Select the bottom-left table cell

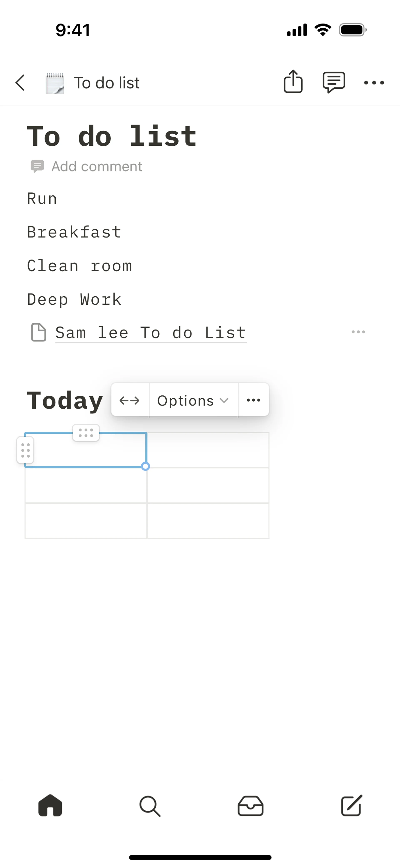click(86, 521)
